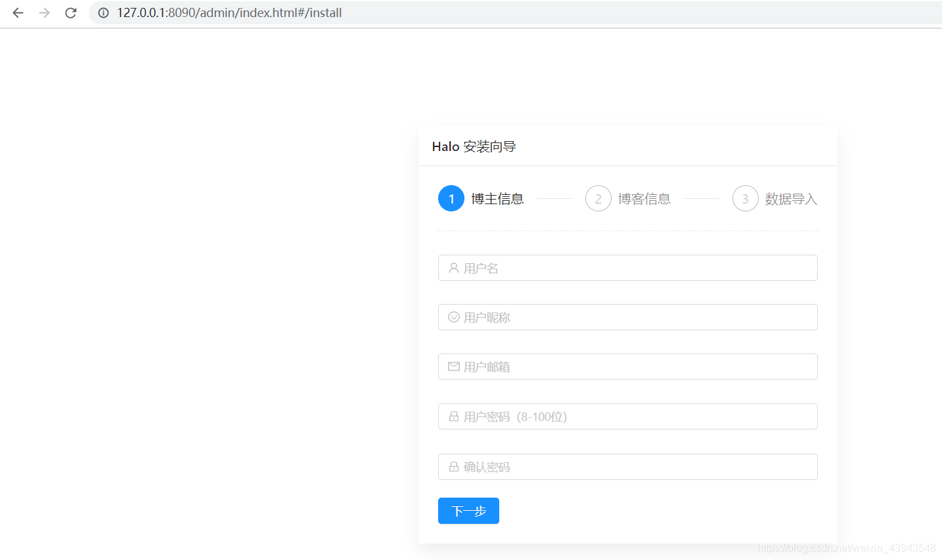The height and width of the screenshot is (560, 942).
Task: Click the 博主信息 step label
Action: coord(497,199)
